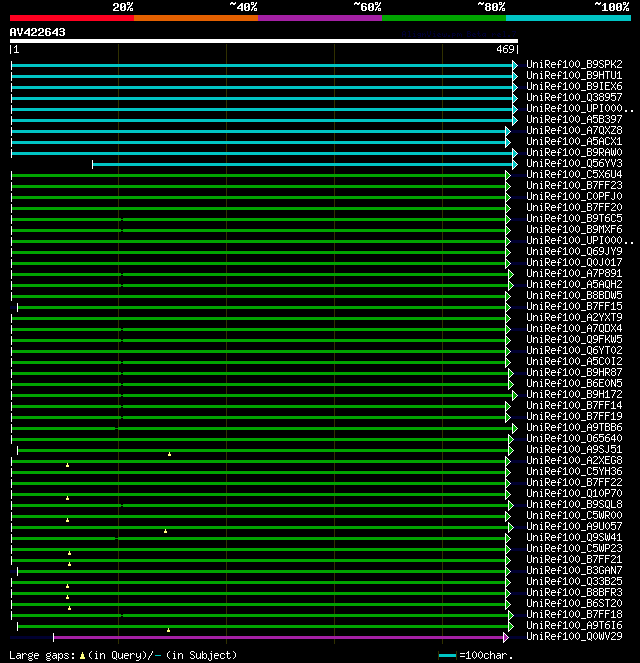Select the UniRef100_A2YXT9 label
This screenshot has height=663, width=640.
[x=574, y=317]
